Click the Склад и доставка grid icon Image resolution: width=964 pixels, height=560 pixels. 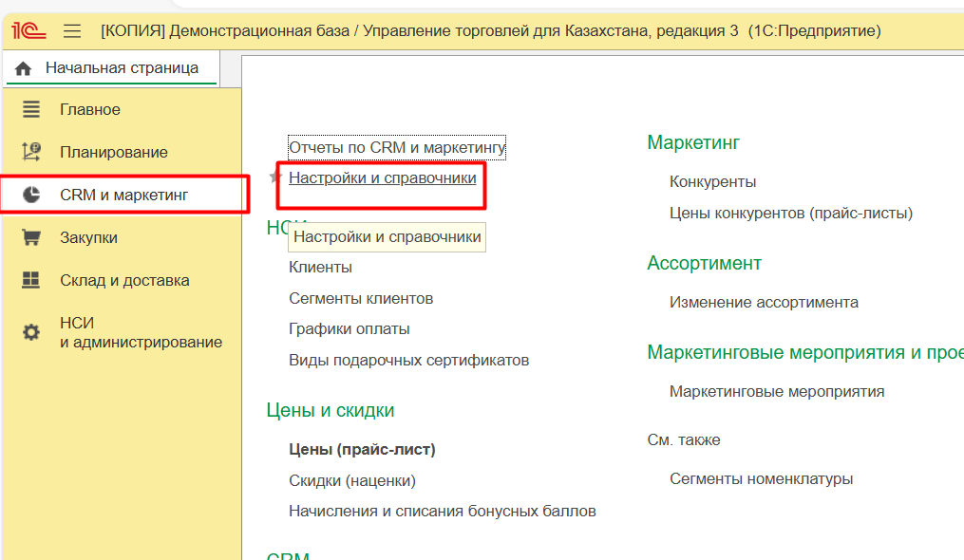pos(31,280)
